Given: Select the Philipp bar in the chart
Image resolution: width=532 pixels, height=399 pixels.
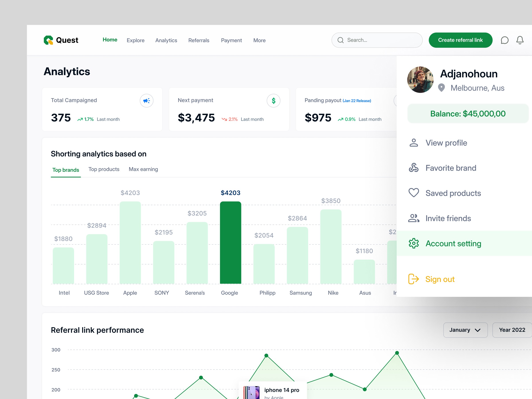Looking at the screenshot, I should tap(264, 264).
